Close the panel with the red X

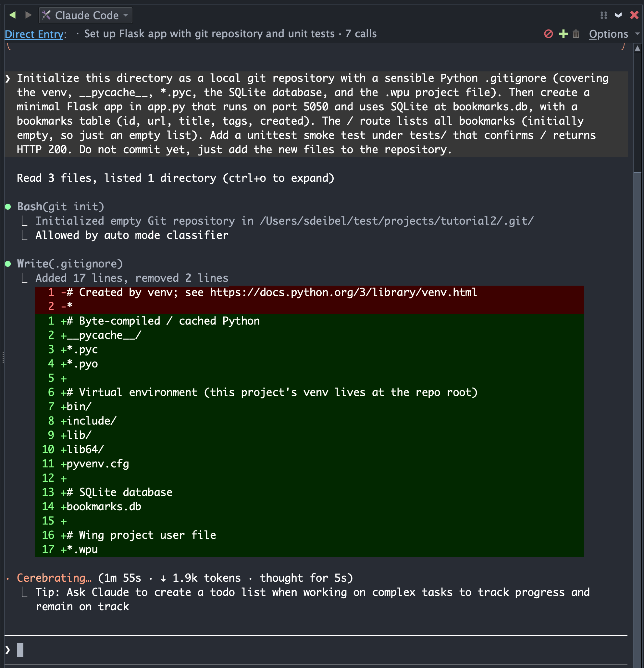(x=634, y=15)
